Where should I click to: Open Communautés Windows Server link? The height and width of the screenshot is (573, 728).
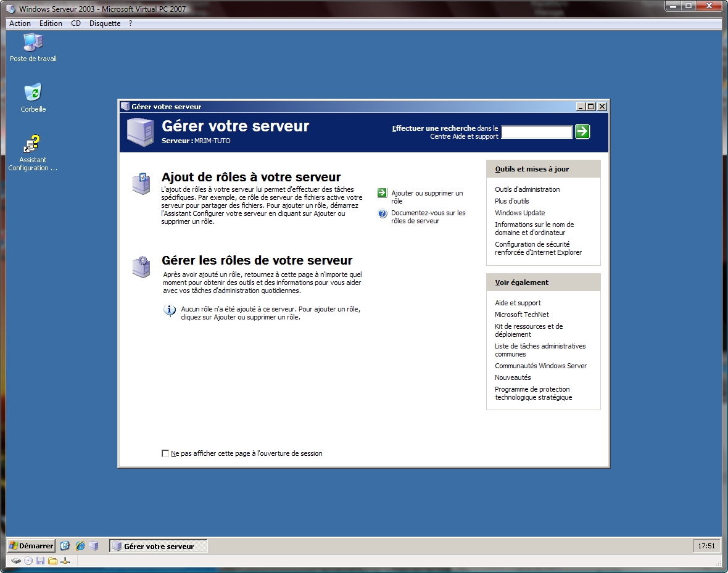coord(540,366)
